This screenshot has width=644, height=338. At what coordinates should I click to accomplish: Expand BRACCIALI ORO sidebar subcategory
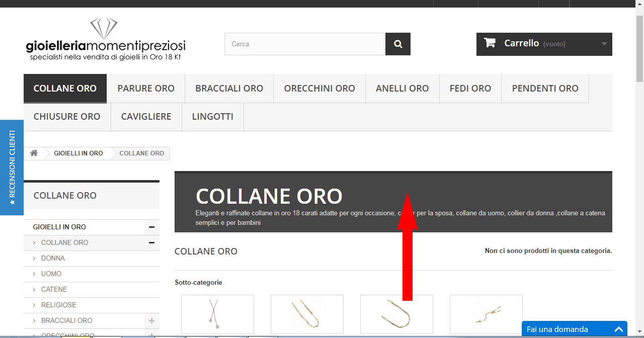click(151, 321)
